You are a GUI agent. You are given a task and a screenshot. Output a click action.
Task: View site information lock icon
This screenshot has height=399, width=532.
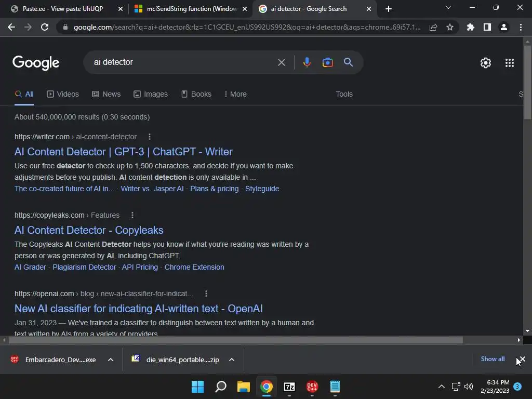[x=65, y=27]
